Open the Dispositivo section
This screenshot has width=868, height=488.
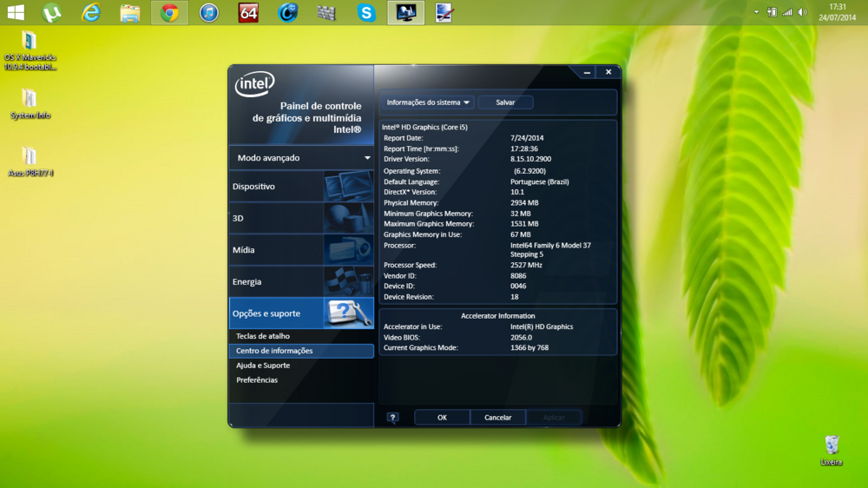click(x=301, y=187)
